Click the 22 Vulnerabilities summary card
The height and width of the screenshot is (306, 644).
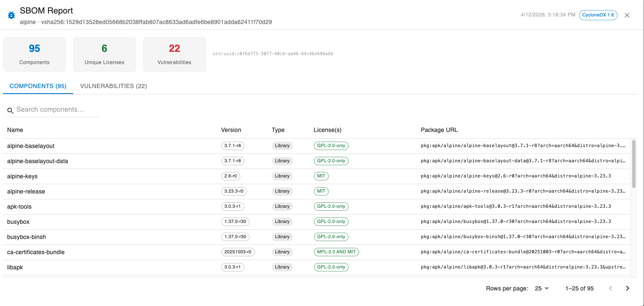coord(174,54)
